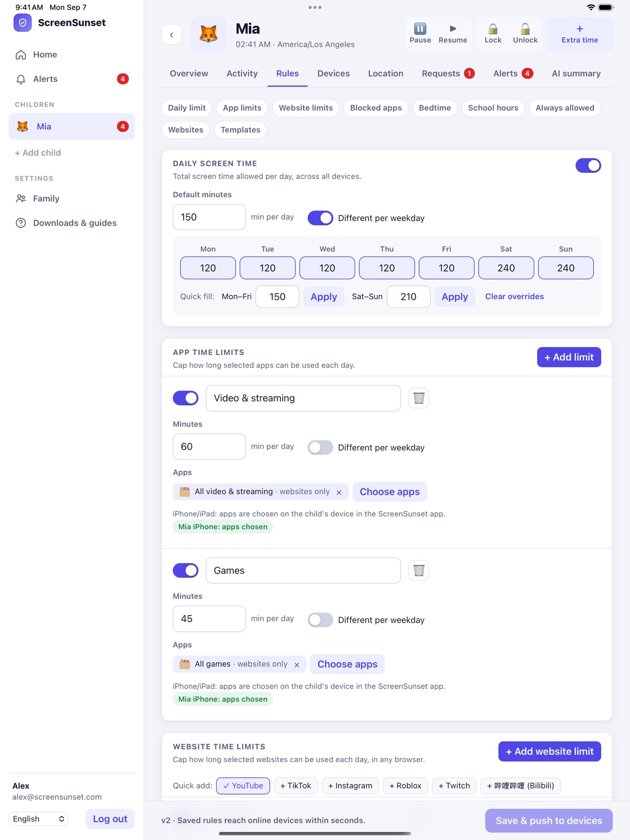Screen dimensions: 630x840
Task: Click Add child in sidebar
Action: coord(38,153)
